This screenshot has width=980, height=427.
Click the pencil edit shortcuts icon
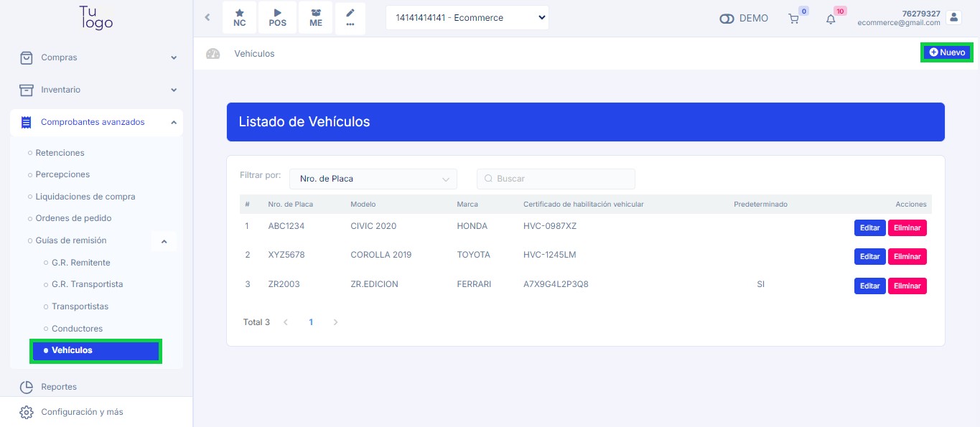(x=350, y=18)
